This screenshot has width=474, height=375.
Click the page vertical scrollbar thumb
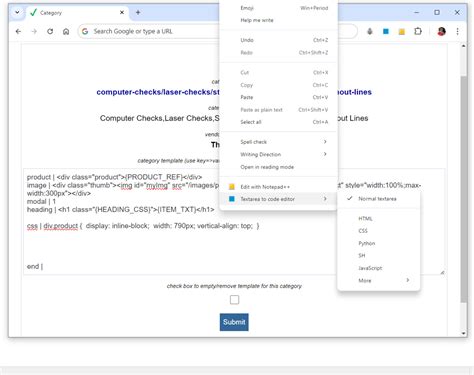(x=464, y=189)
